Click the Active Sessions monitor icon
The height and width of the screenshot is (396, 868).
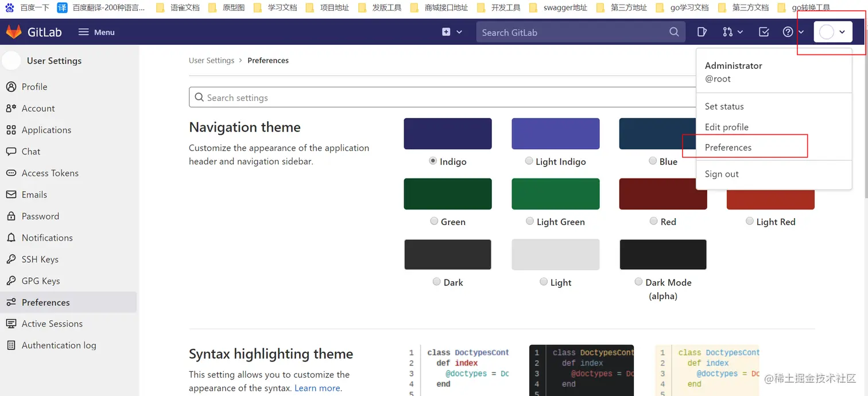[x=11, y=324]
